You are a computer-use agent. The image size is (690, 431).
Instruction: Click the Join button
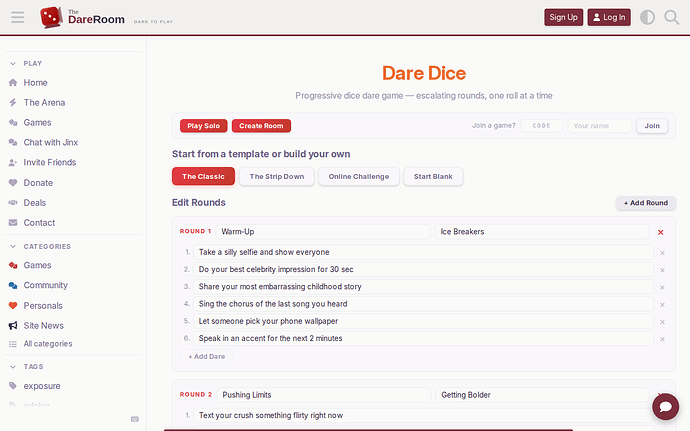coord(652,126)
